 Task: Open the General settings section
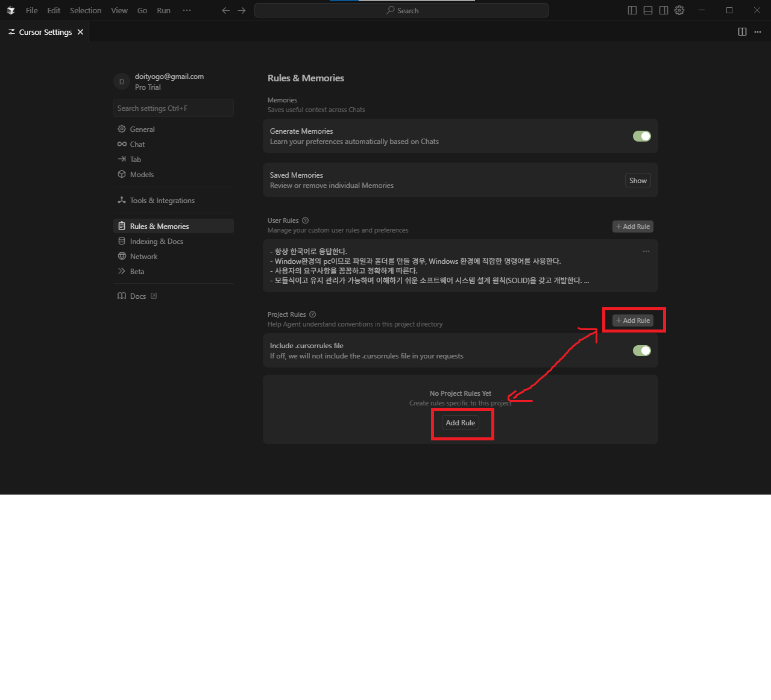tap(174, 130)
